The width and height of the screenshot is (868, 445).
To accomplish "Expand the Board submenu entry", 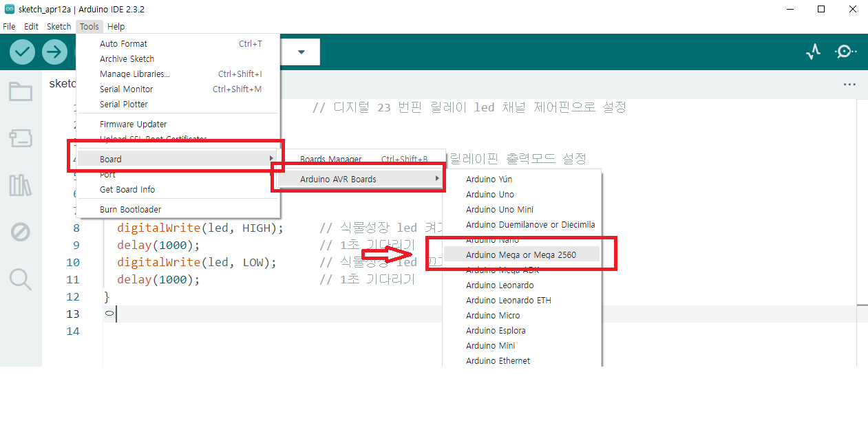I will [177, 159].
